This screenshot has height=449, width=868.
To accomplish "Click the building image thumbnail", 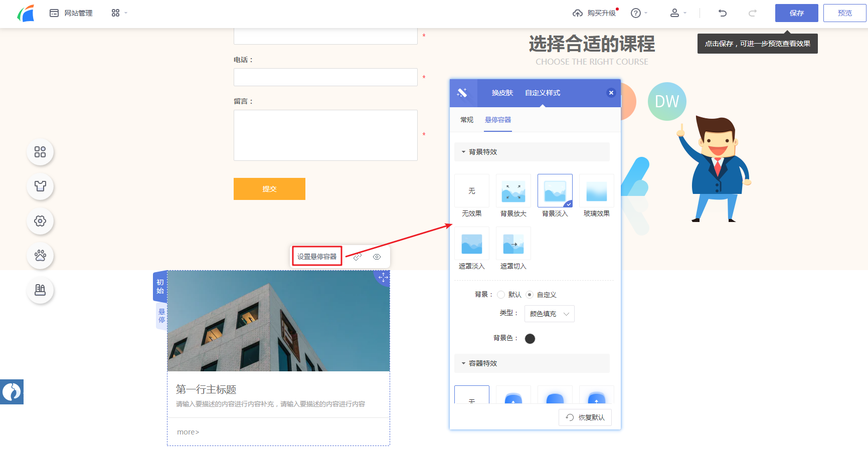I will (x=278, y=321).
